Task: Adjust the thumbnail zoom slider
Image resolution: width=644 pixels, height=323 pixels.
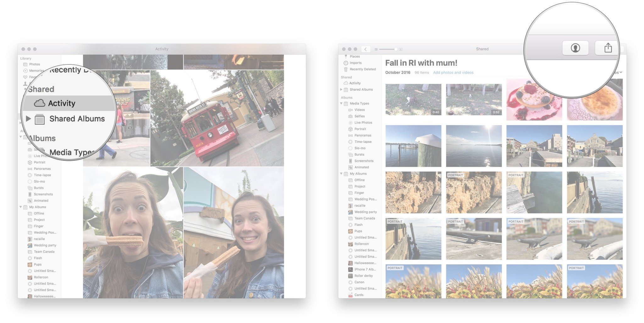Action: coord(395,49)
